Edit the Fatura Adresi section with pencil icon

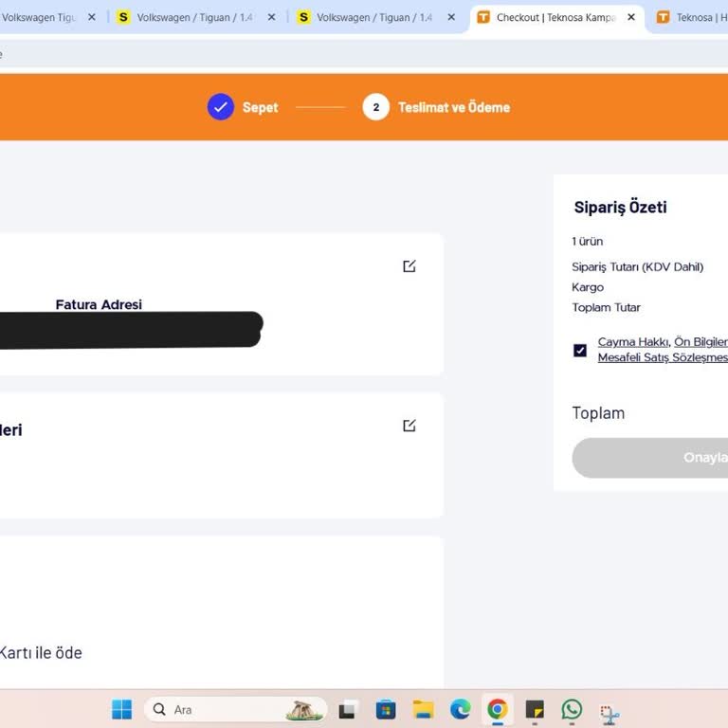coord(409,266)
